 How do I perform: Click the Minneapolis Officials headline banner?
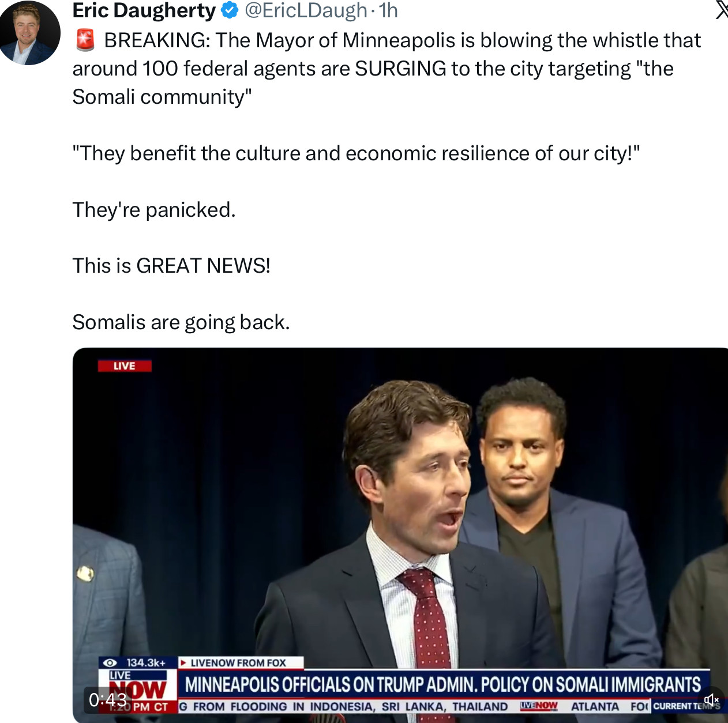[x=443, y=684]
